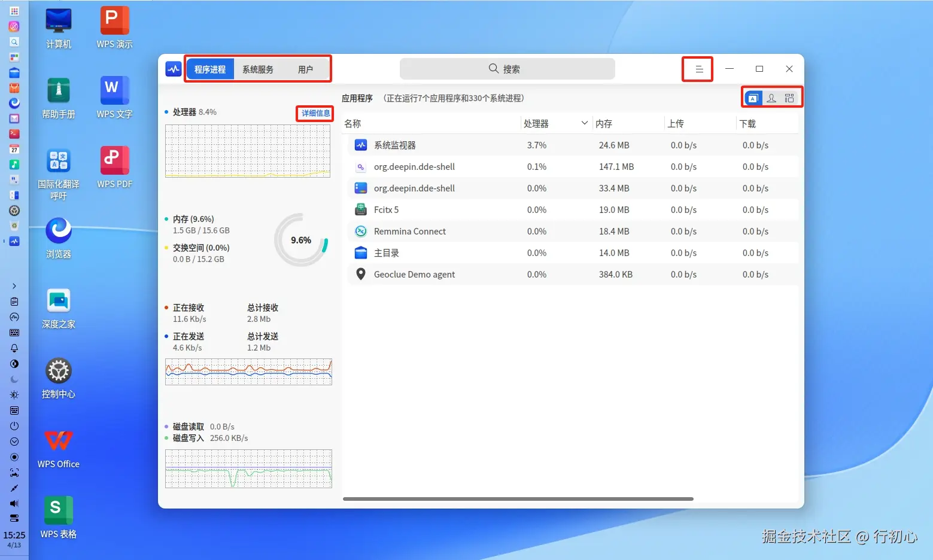Click the 系统监视器 process row icon
933x560 pixels.
tap(361, 145)
